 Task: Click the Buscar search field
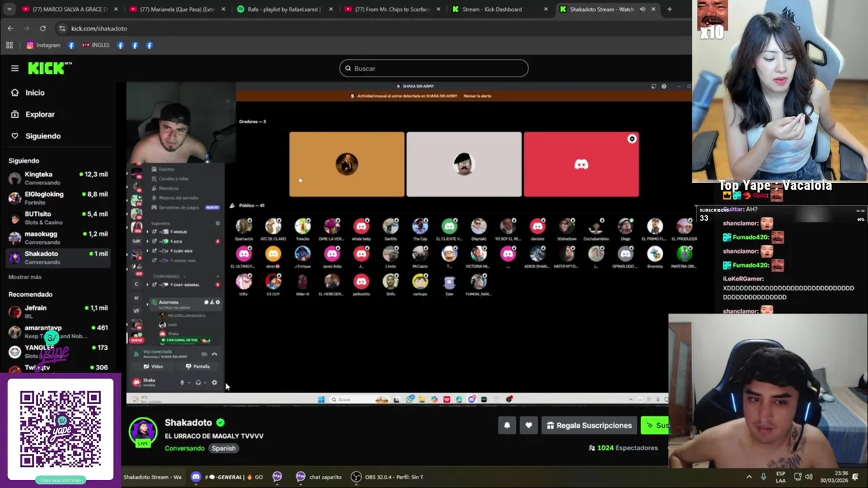434,68
